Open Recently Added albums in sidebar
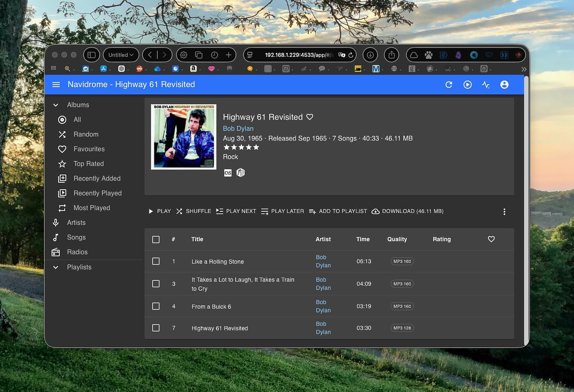The width and height of the screenshot is (574, 392). [x=97, y=179]
